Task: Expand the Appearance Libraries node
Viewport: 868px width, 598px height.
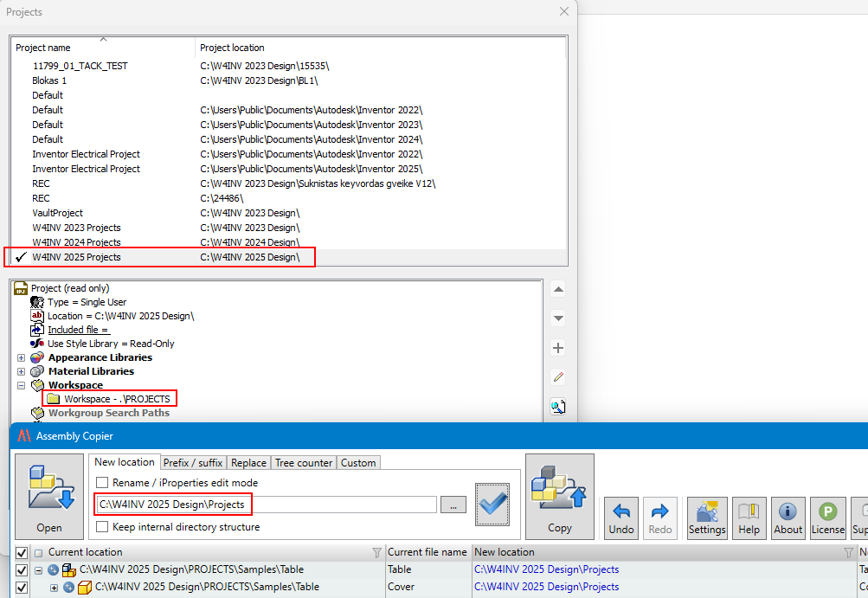Action: [21, 357]
